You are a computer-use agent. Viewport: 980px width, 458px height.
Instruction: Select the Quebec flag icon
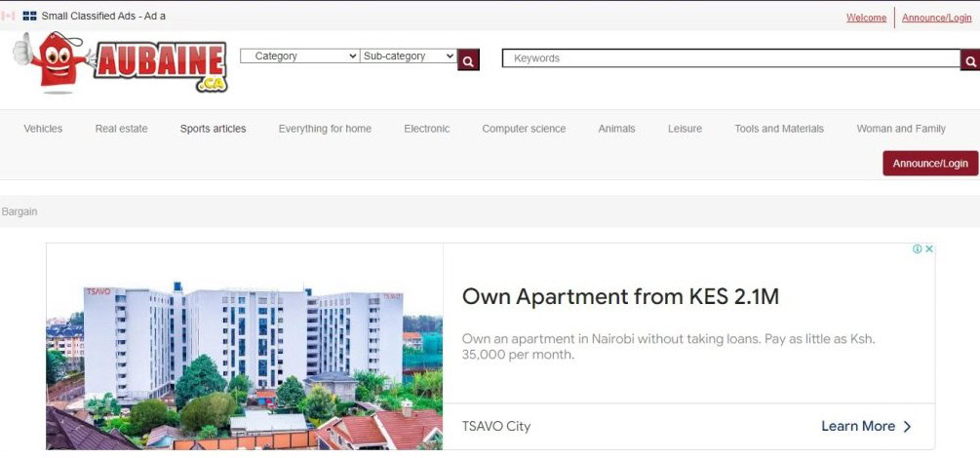point(29,16)
